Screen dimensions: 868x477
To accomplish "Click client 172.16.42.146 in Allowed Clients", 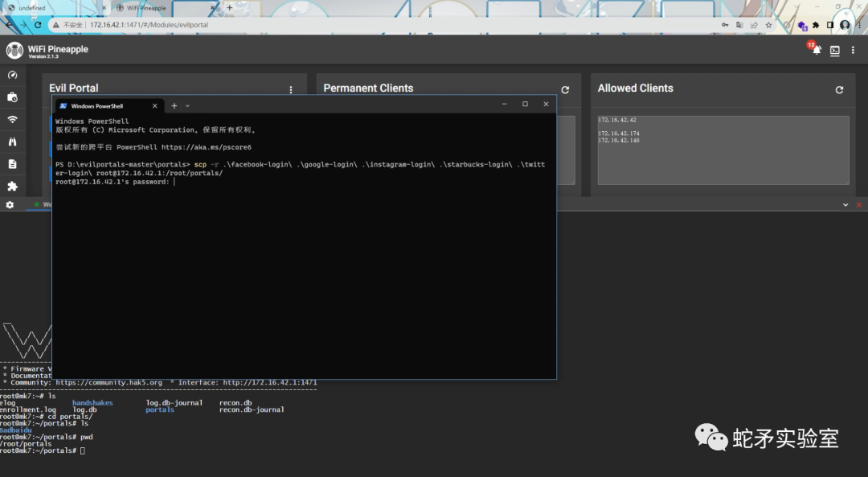I will click(x=619, y=141).
